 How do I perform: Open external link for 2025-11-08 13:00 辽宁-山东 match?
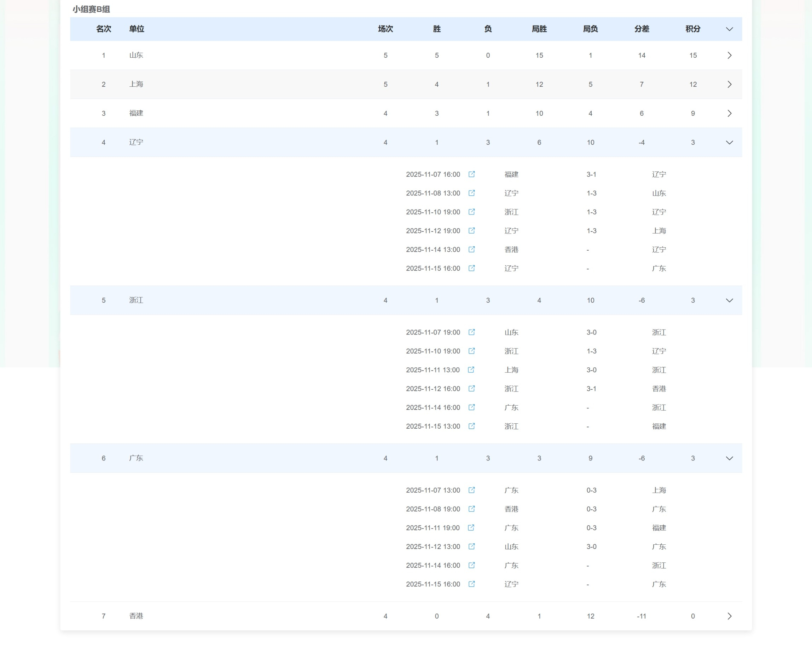pyautogui.click(x=471, y=193)
